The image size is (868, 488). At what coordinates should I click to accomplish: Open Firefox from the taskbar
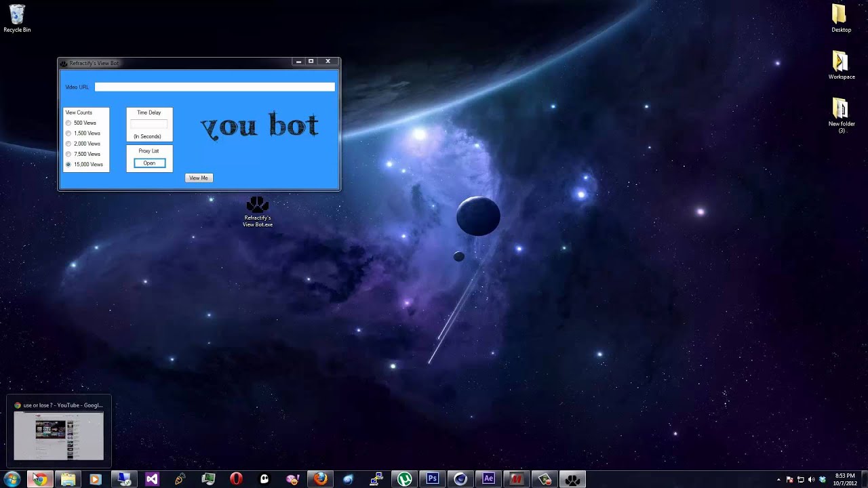pos(320,479)
